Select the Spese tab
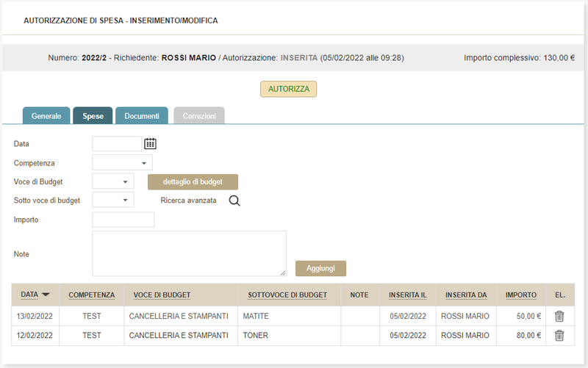Viewport: 588px width, 368px height. point(93,116)
